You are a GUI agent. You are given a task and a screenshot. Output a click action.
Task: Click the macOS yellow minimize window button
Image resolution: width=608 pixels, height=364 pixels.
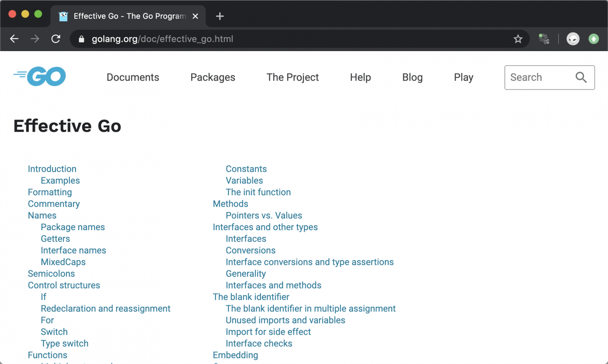click(25, 14)
